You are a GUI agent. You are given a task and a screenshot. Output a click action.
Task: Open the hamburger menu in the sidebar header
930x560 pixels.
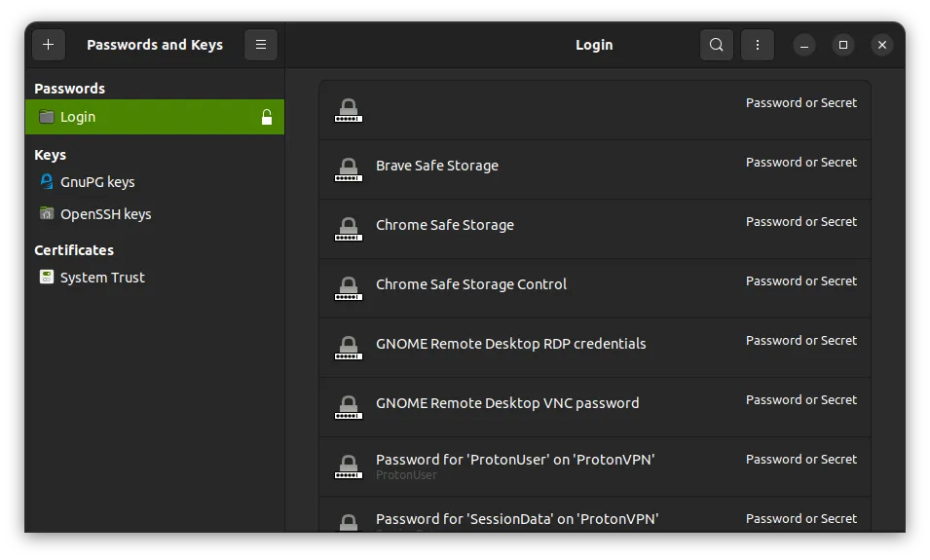coord(260,45)
